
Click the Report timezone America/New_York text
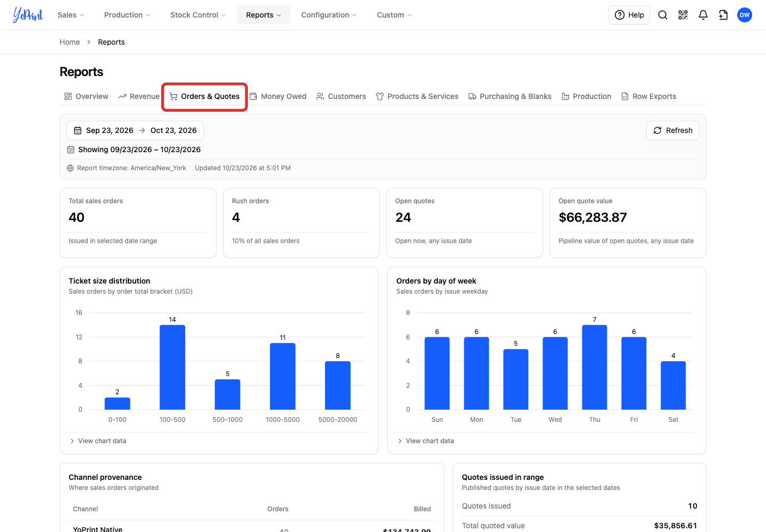tap(131, 168)
